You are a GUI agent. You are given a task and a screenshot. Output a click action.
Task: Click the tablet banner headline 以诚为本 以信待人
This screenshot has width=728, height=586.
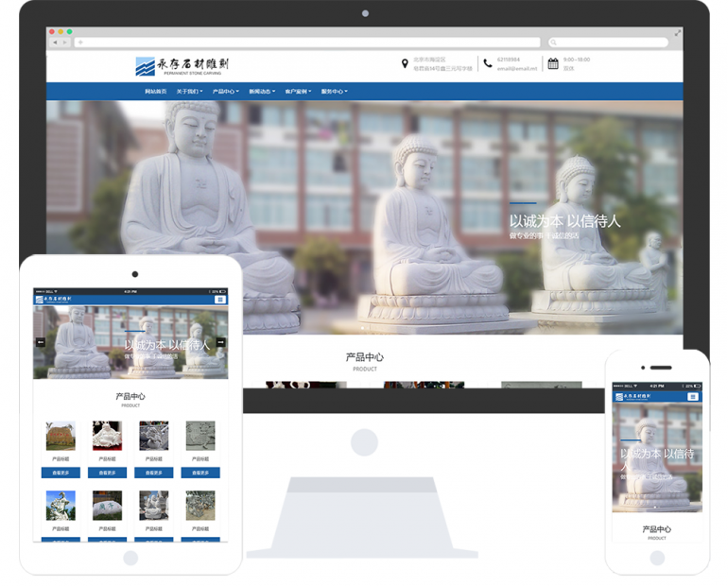click(167, 345)
